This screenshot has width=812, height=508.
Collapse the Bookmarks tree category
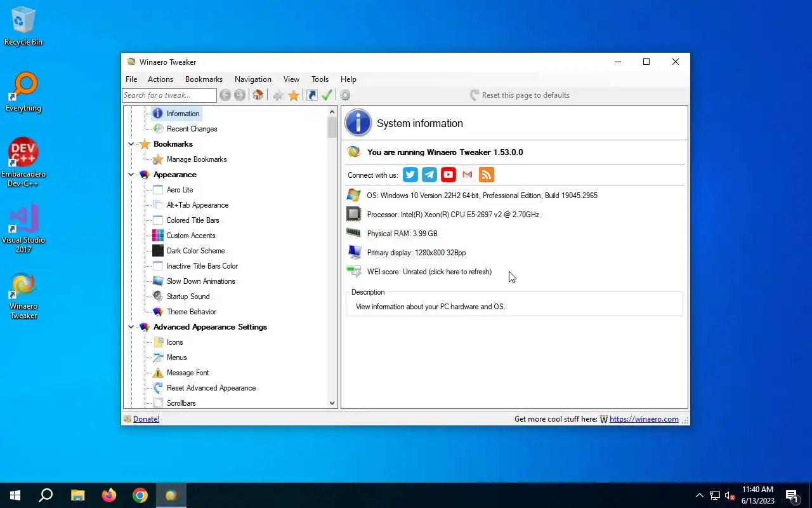coord(131,144)
